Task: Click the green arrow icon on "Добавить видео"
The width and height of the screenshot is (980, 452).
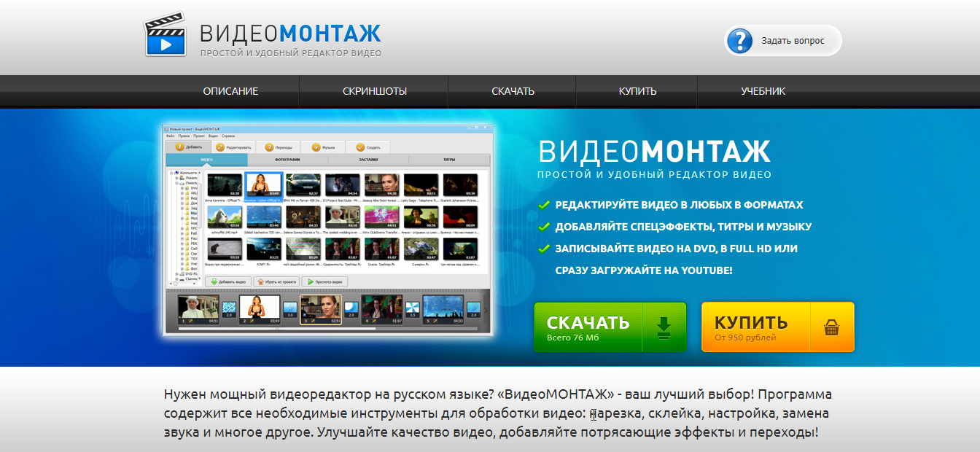Action: tap(213, 281)
